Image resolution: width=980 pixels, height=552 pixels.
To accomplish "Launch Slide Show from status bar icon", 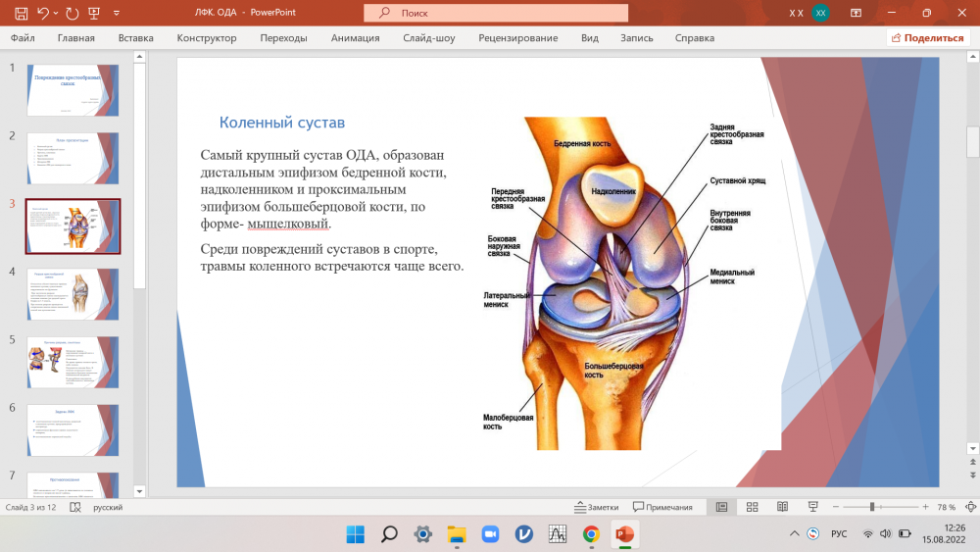I will 812,507.
